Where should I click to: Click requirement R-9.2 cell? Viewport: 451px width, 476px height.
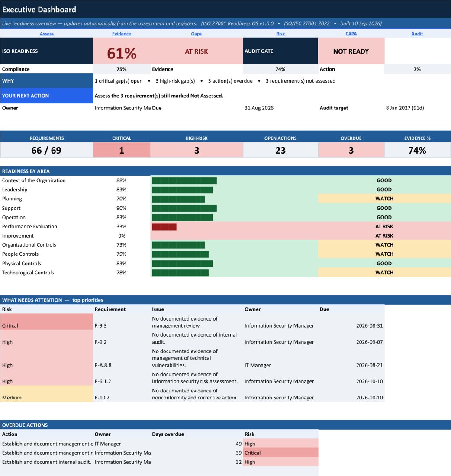pyautogui.click(x=122, y=338)
